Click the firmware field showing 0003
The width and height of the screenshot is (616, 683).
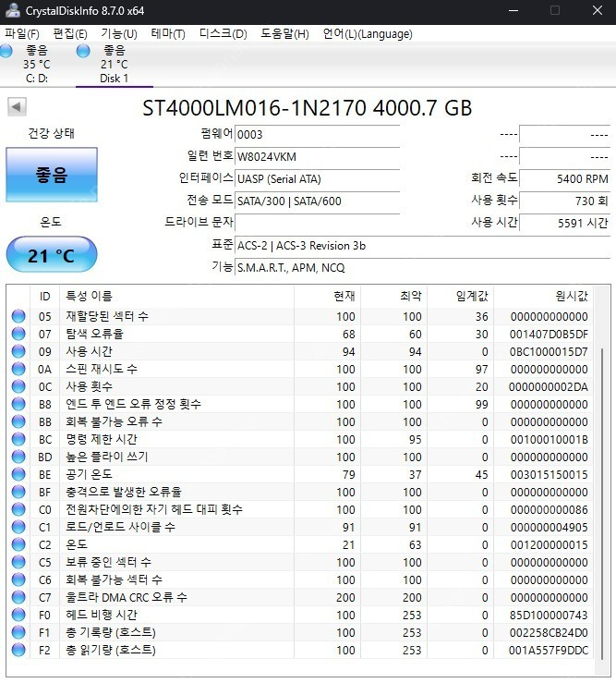coord(317,135)
